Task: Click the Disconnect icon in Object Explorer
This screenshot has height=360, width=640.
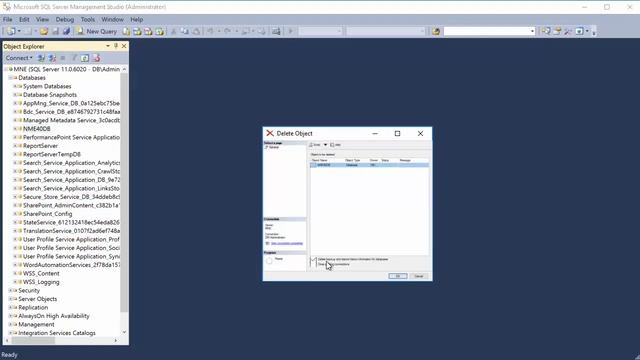Action: point(52,58)
